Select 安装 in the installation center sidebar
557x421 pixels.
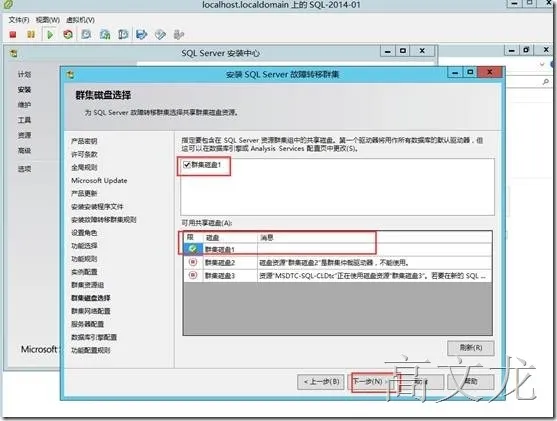tap(25, 90)
